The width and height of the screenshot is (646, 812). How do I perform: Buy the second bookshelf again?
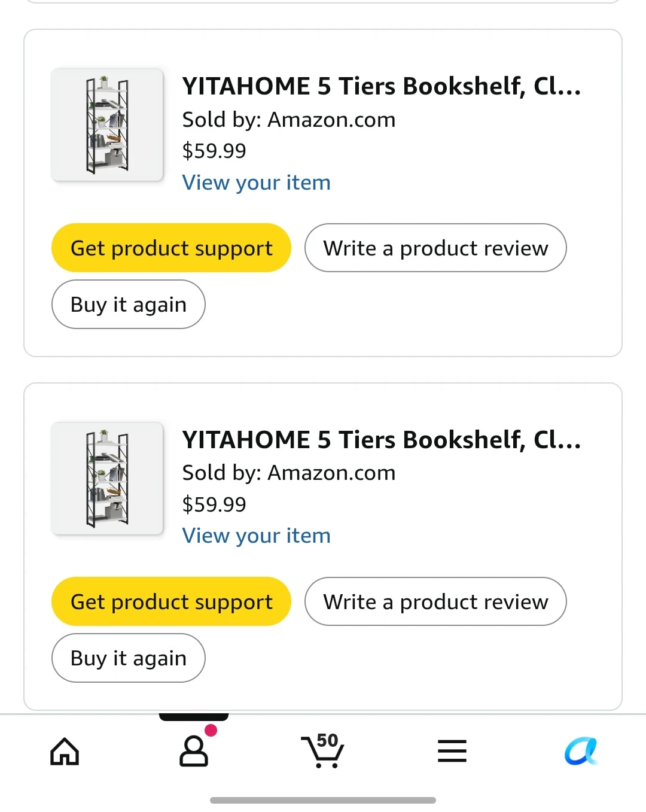pyautogui.click(x=129, y=658)
